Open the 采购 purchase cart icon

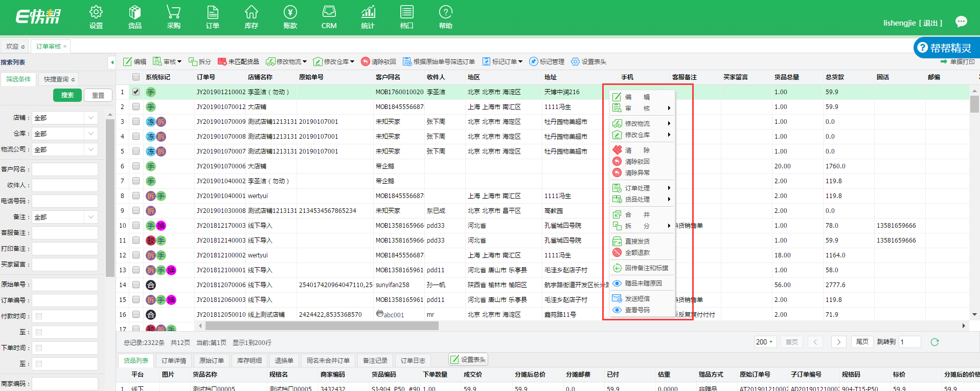[x=174, y=17]
